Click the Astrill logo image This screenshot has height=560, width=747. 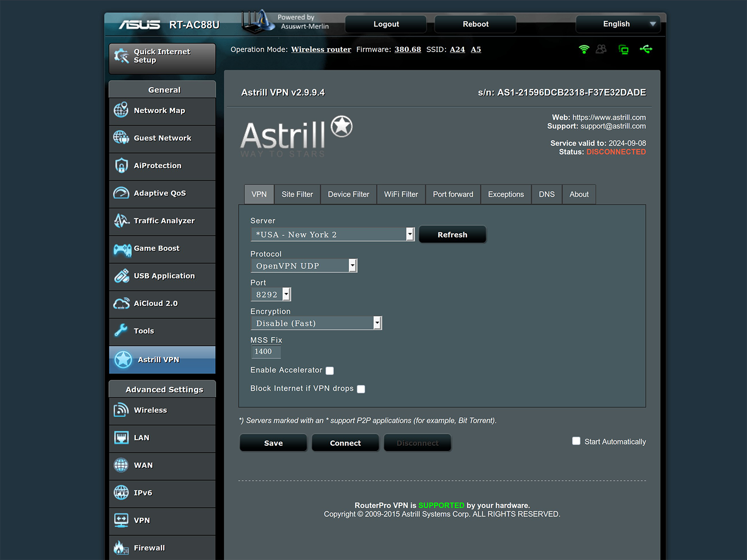pyautogui.click(x=296, y=137)
